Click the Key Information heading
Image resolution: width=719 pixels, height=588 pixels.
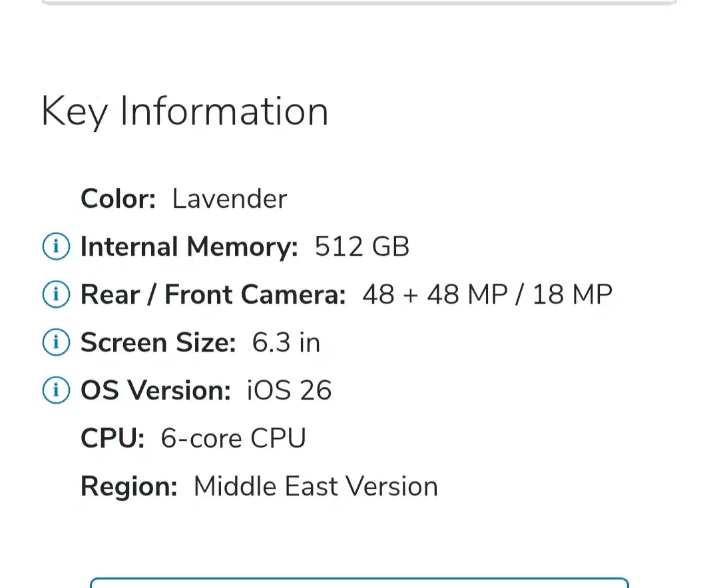pyautogui.click(x=184, y=111)
